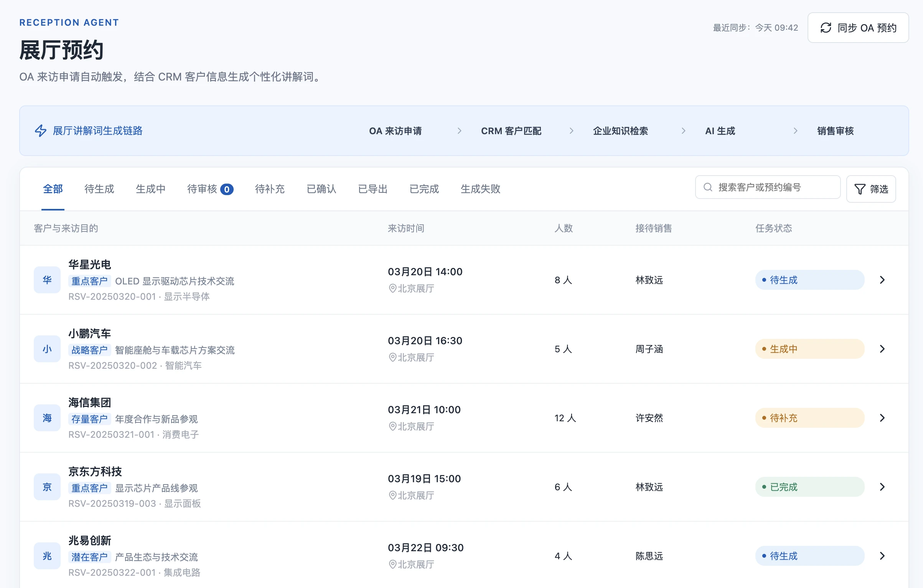Expand the 海信集团 row chevron
Image resolution: width=923 pixels, height=588 pixels.
[x=882, y=418]
